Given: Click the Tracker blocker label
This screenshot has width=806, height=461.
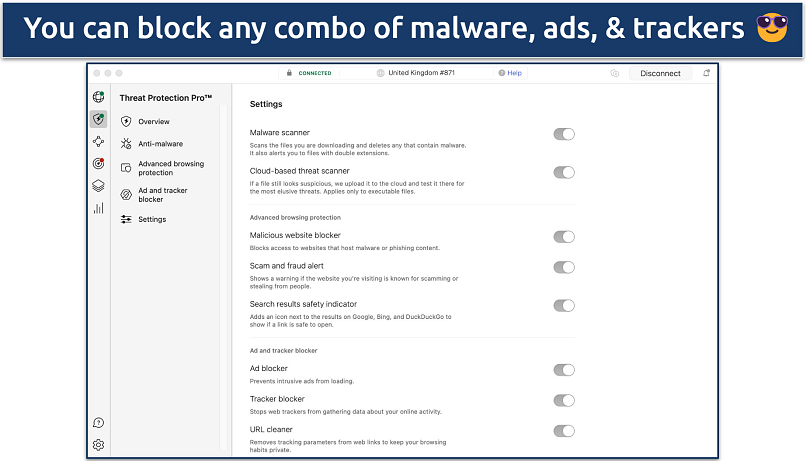Looking at the screenshot, I should tap(277, 399).
